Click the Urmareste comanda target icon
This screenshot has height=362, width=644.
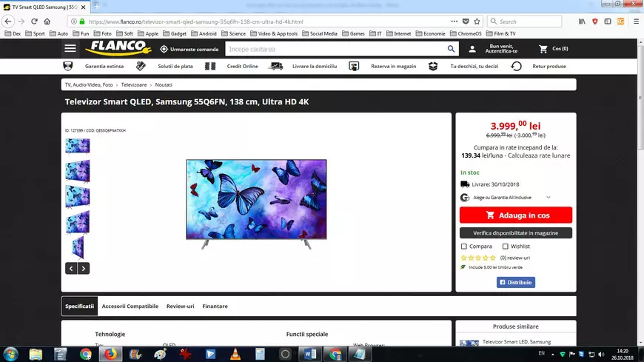point(164,50)
